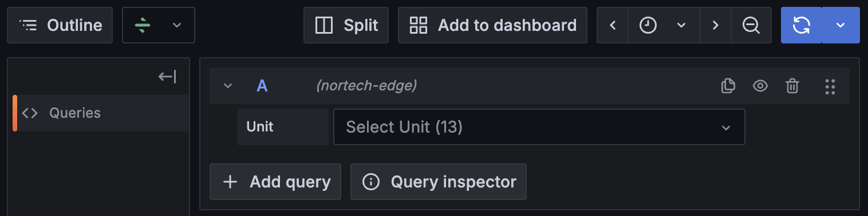Open Query inspector

click(x=438, y=182)
